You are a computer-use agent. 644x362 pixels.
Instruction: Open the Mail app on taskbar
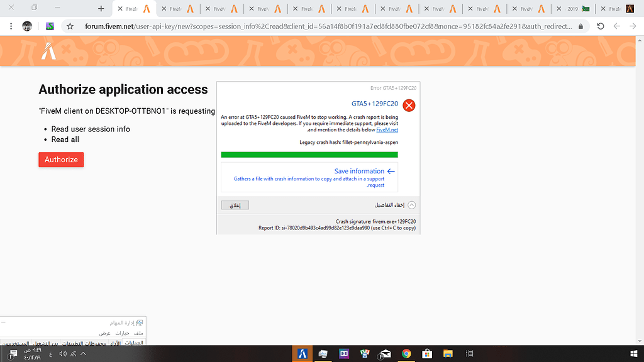pos(385,354)
